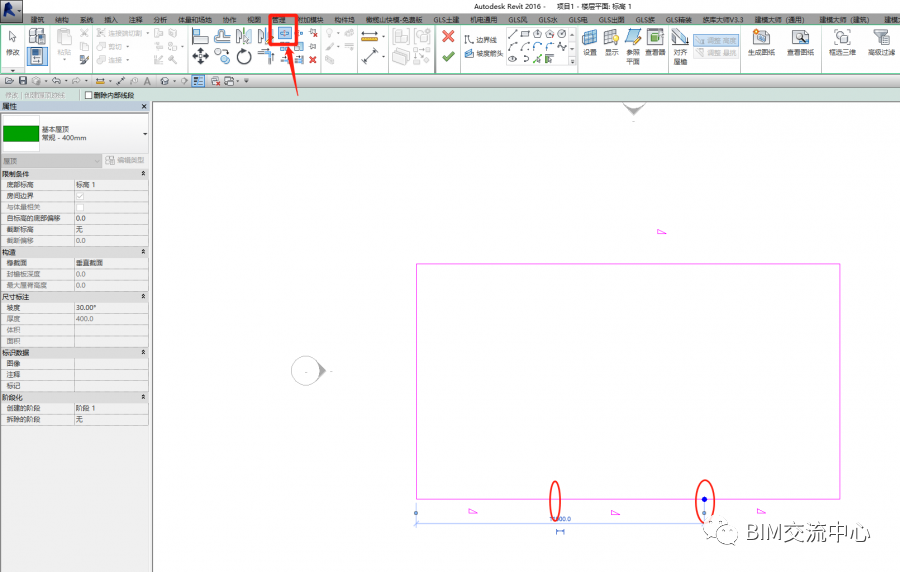The height and width of the screenshot is (572, 900).
Task: Click the Save icon in quick access toolbar
Action: click(x=23, y=81)
